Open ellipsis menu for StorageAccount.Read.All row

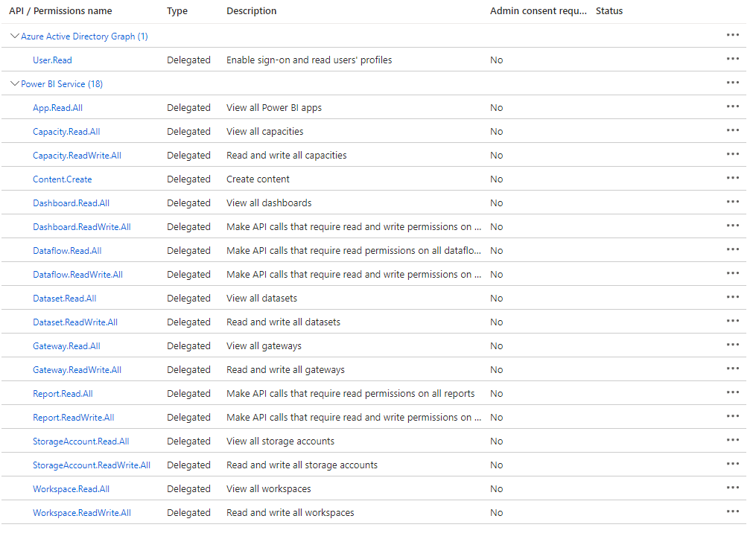(732, 440)
